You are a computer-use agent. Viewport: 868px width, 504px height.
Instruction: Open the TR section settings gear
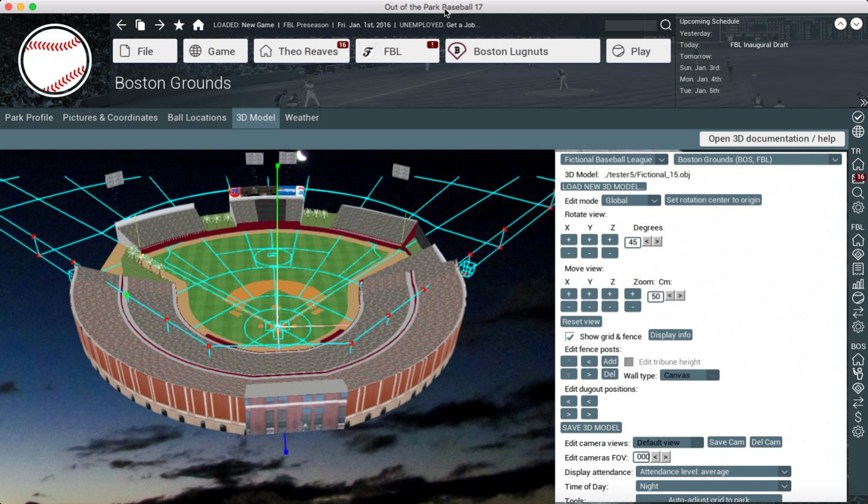click(858, 208)
